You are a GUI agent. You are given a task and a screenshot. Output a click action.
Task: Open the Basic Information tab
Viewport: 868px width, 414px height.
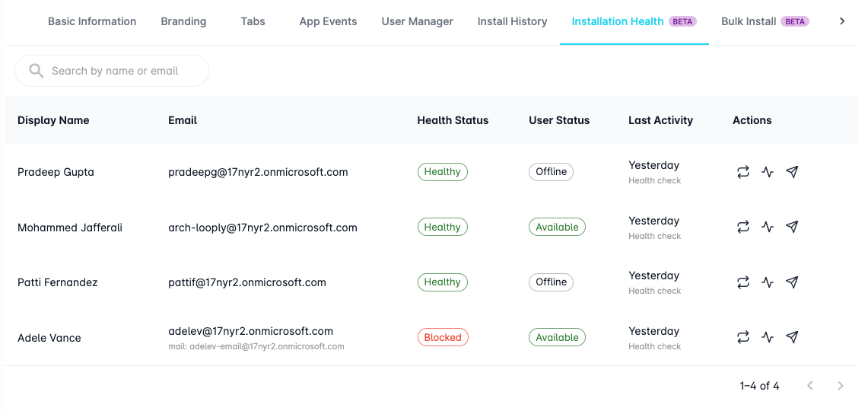[x=92, y=21]
